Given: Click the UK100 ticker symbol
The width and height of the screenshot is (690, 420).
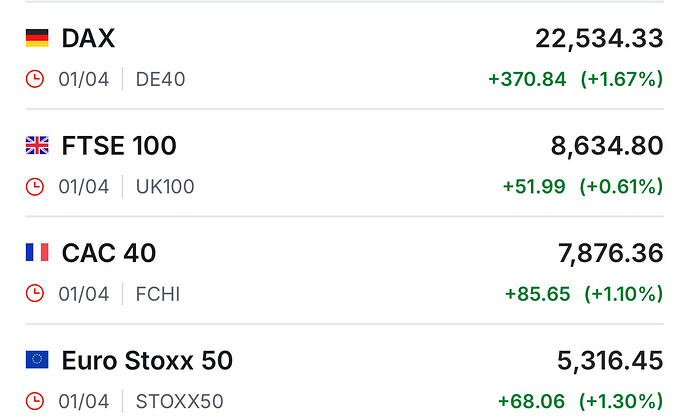Looking at the screenshot, I should tap(165, 186).
